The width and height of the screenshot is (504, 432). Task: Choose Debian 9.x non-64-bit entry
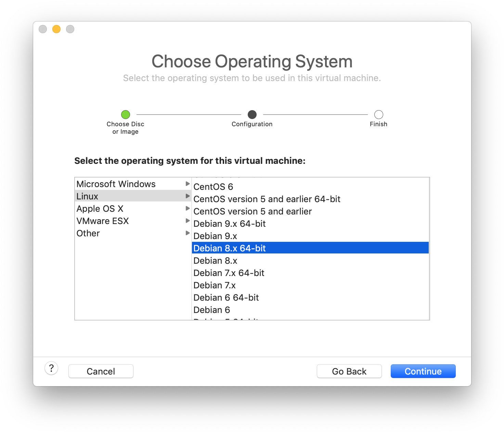310,236
